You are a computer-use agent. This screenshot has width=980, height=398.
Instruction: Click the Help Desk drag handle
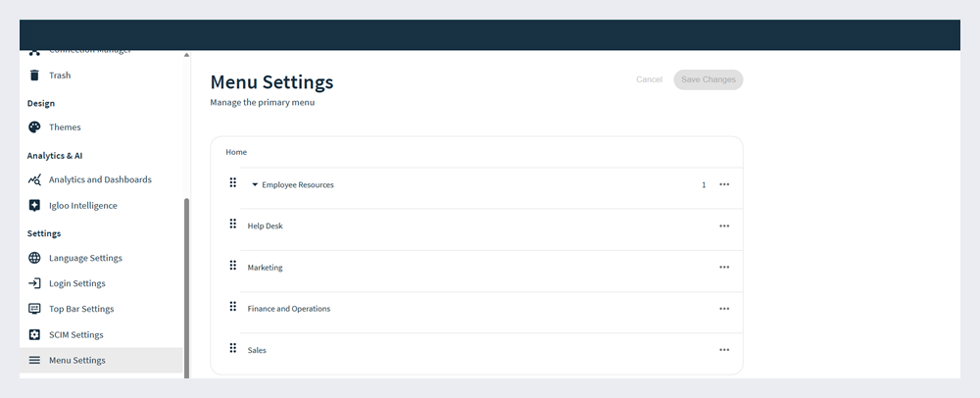pos(232,224)
